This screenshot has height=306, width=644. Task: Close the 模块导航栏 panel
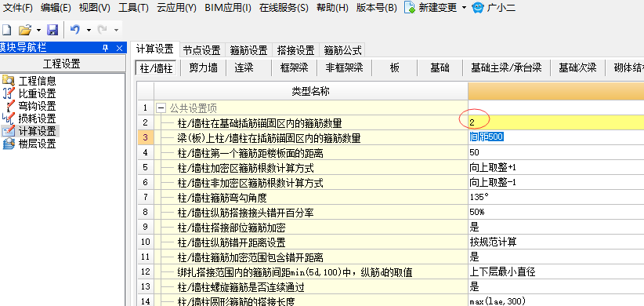click(x=120, y=48)
